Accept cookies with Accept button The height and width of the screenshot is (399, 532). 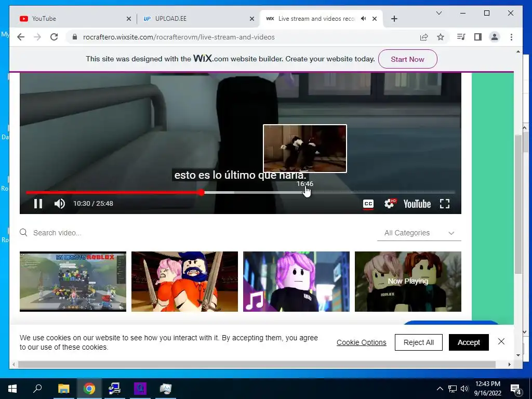(x=469, y=342)
